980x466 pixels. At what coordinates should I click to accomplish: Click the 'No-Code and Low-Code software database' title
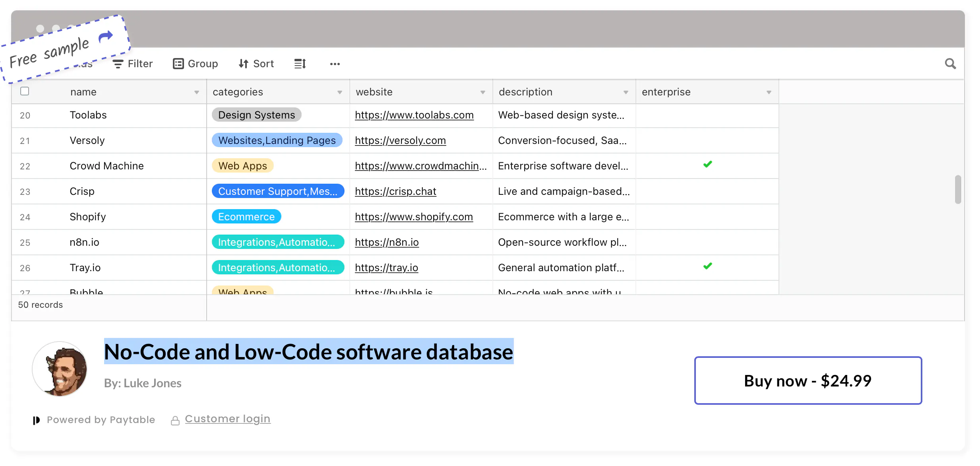click(309, 351)
